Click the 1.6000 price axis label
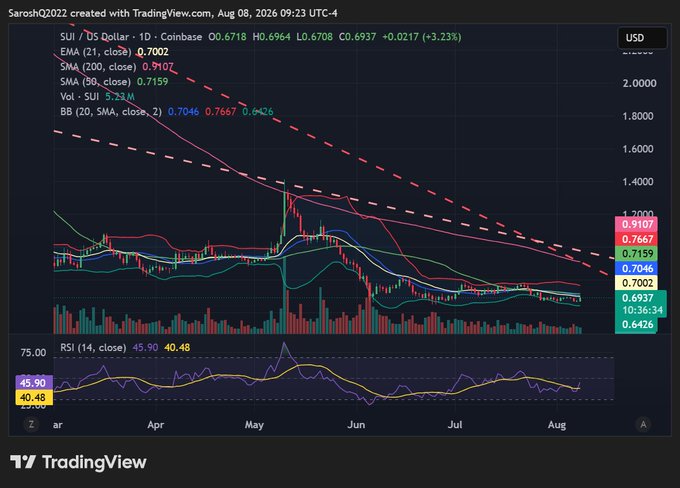Image resolution: width=680 pixels, height=488 pixels. (x=638, y=149)
